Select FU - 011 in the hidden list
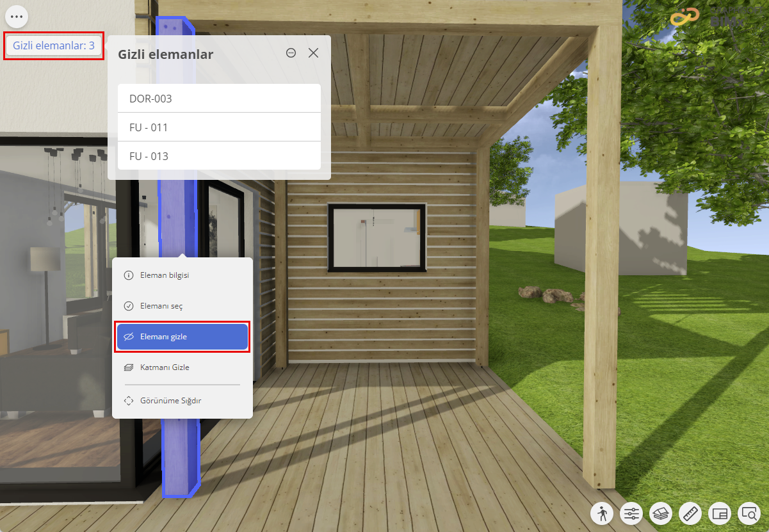769x532 pixels. pyautogui.click(x=219, y=127)
